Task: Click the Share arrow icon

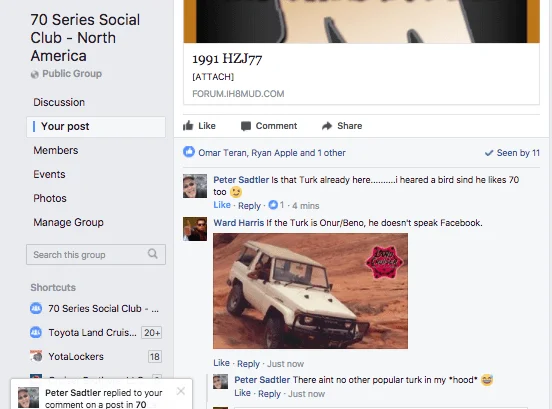Action: [x=327, y=126]
